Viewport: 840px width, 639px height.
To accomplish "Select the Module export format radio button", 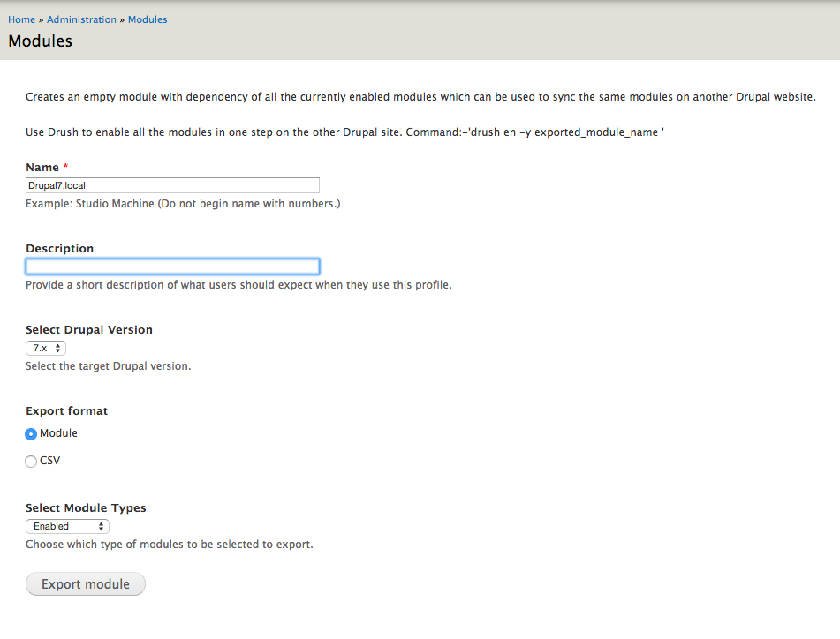I will (x=31, y=434).
